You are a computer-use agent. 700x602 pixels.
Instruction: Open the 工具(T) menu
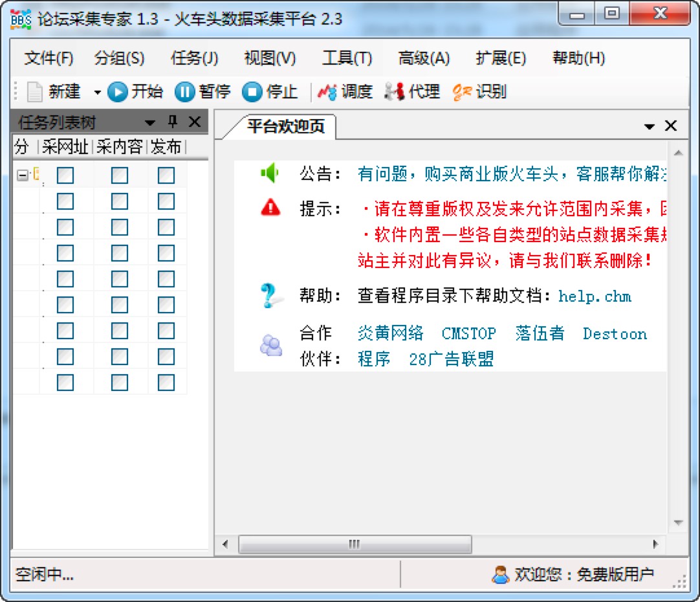click(x=347, y=58)
